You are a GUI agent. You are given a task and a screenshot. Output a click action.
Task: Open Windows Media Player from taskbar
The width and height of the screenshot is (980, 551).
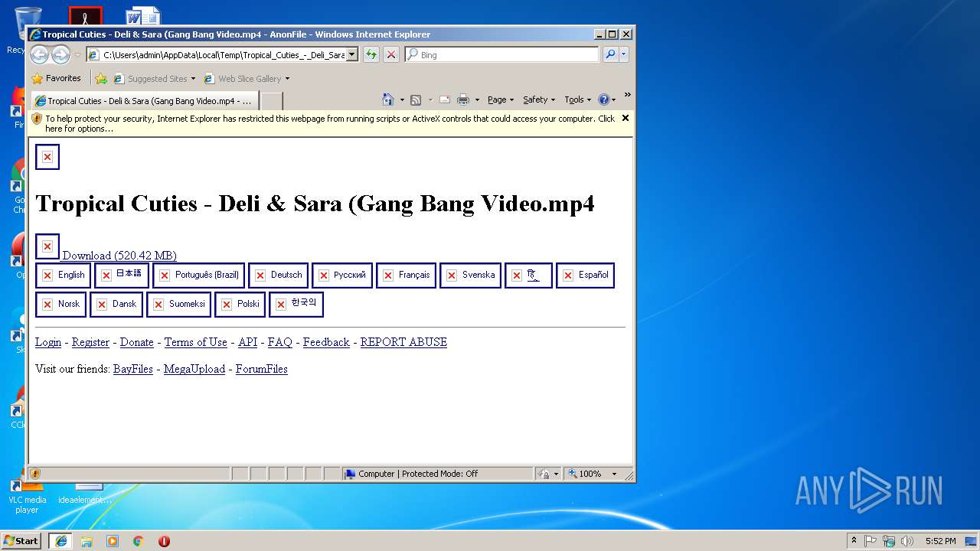[113, 540]
